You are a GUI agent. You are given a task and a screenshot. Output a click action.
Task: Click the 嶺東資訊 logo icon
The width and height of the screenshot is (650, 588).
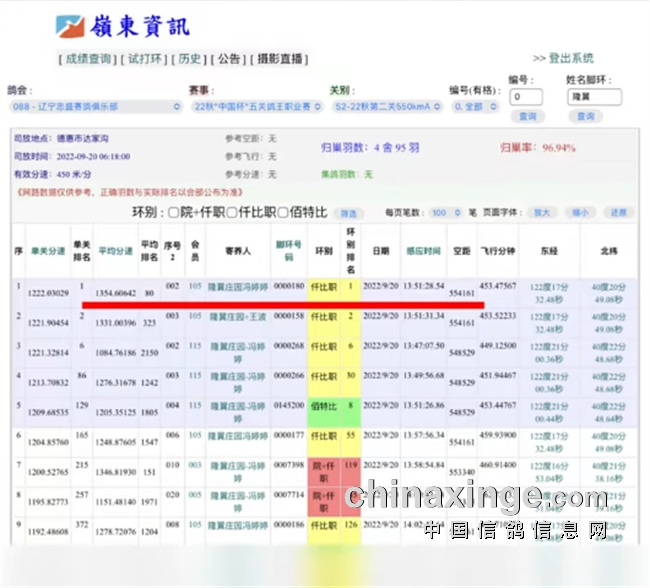70,26
